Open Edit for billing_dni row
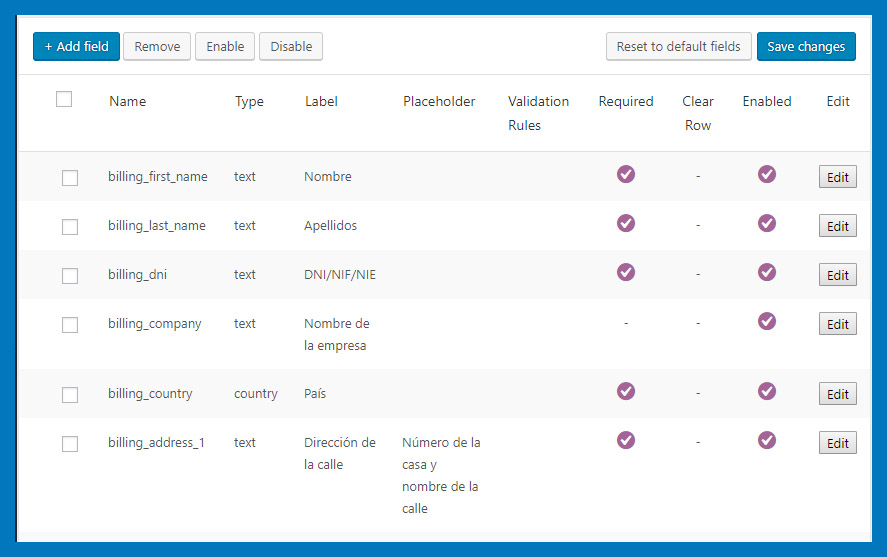Screen dimensions: 887x557 click(x=838, y=275)
